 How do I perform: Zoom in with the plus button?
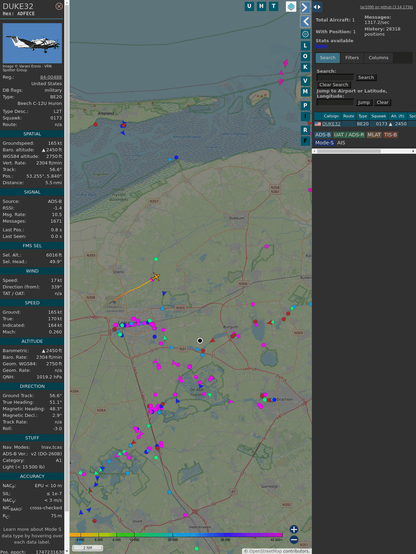coord(294,529)
